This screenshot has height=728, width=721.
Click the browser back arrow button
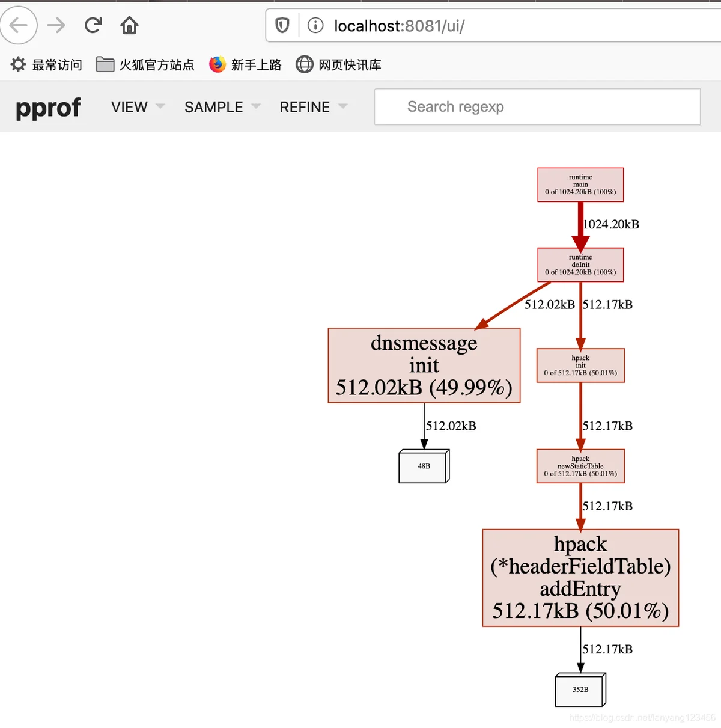coord(19,25)
